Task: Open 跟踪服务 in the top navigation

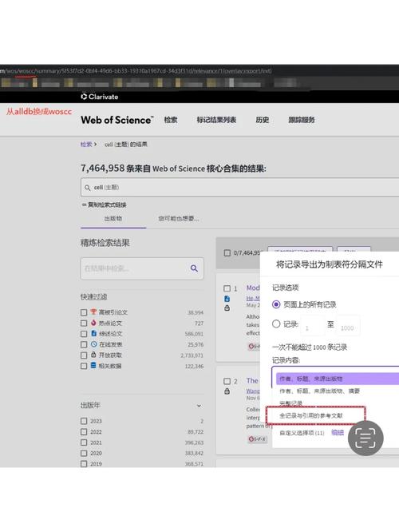Action: [302, 120]
